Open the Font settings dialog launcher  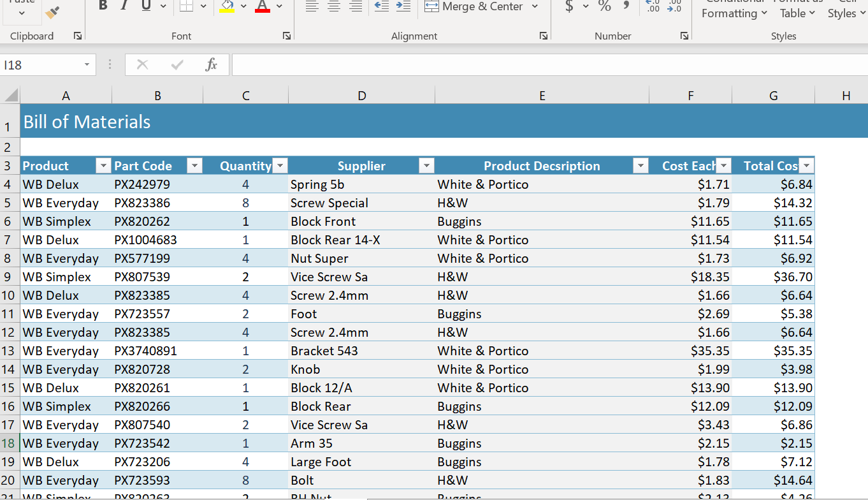pyautogui.click(x=286, y=36)
